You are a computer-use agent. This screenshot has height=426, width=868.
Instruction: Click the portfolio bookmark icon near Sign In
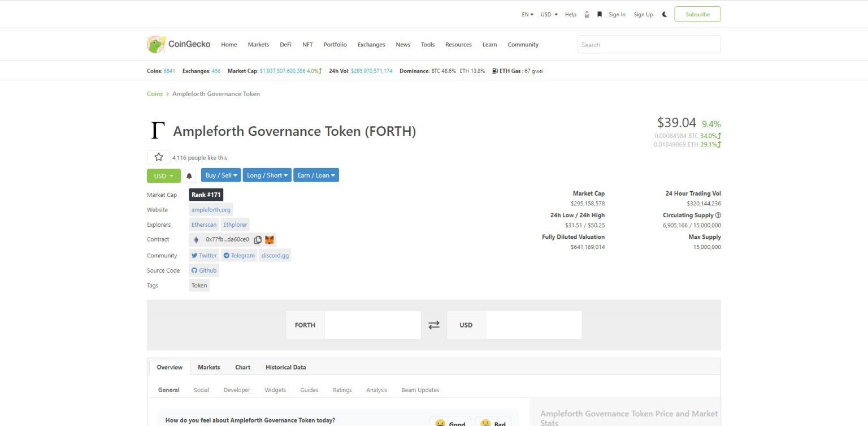(599, 14)
